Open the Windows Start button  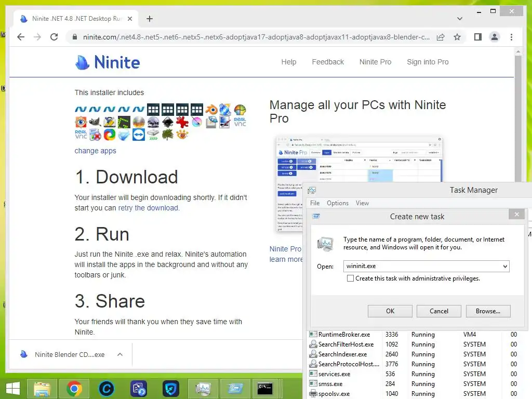(13, 389)
